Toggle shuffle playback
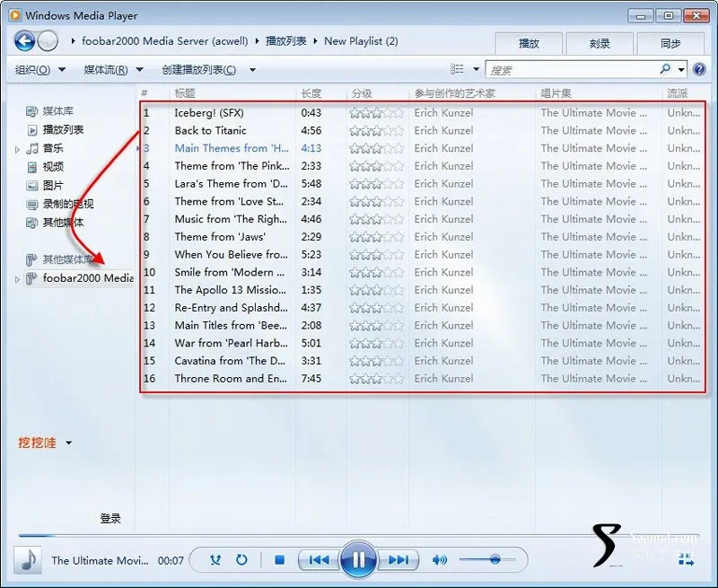 215,559
